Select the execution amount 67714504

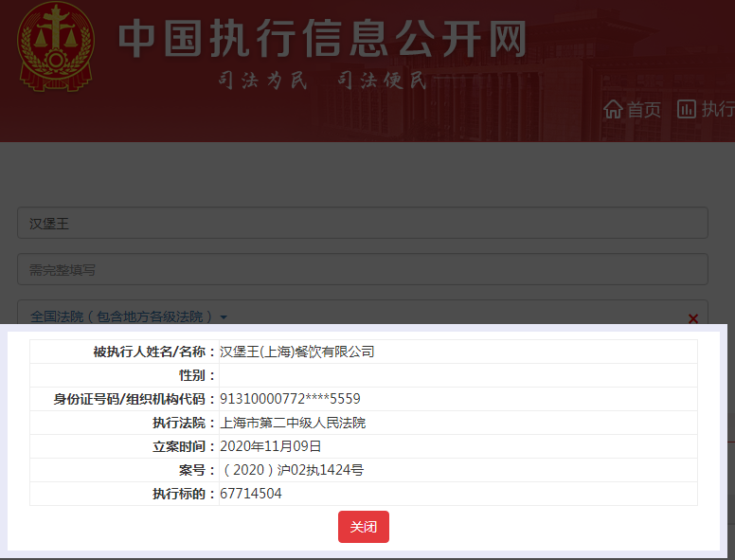[251, 494]
